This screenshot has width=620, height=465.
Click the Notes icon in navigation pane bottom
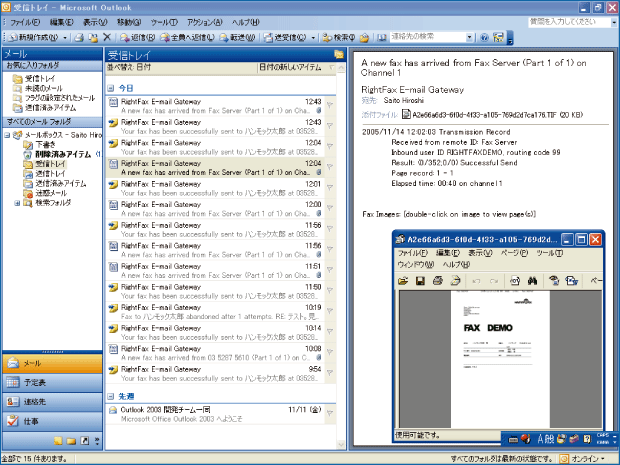pos(58,441)
